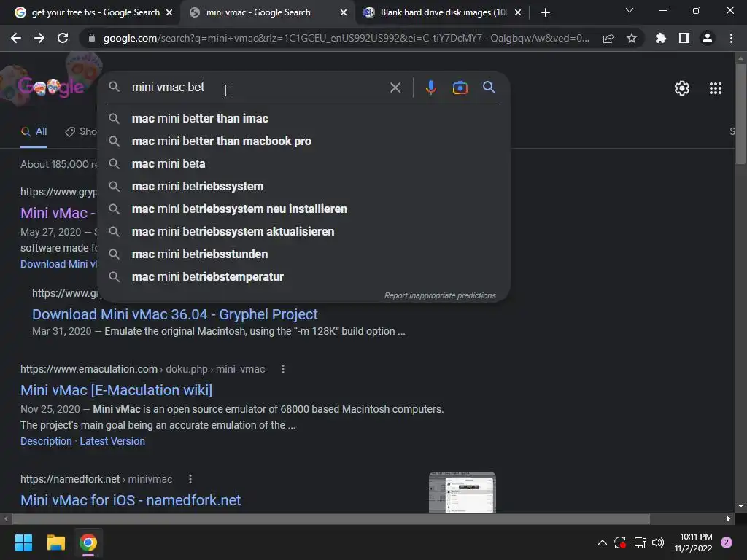Open the tab search chevron
Viewport: 747px width, 560px height.
pyautogui.click(x=630, y=10)
